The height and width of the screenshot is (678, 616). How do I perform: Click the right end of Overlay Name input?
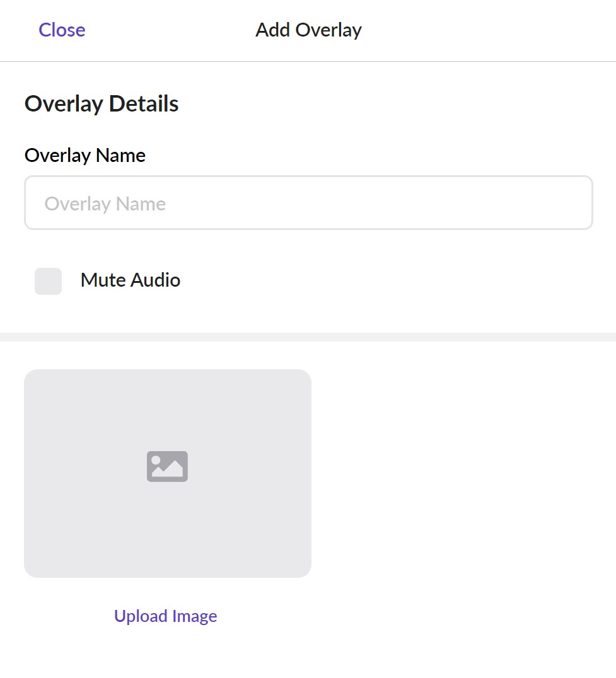point(567,203)
